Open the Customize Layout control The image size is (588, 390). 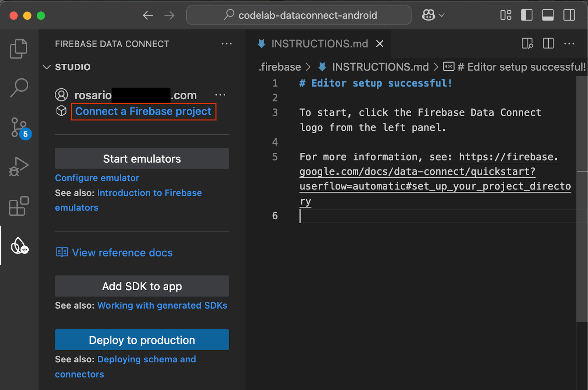pos(506,15)
